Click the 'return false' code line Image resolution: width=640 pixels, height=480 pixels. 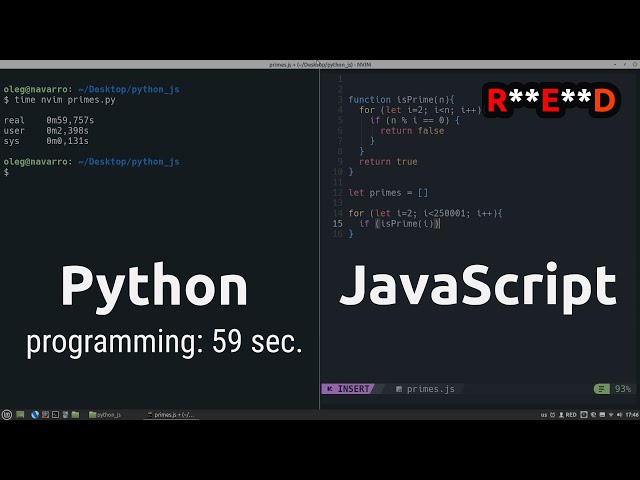pyautogui.click(x=412, y=131)
